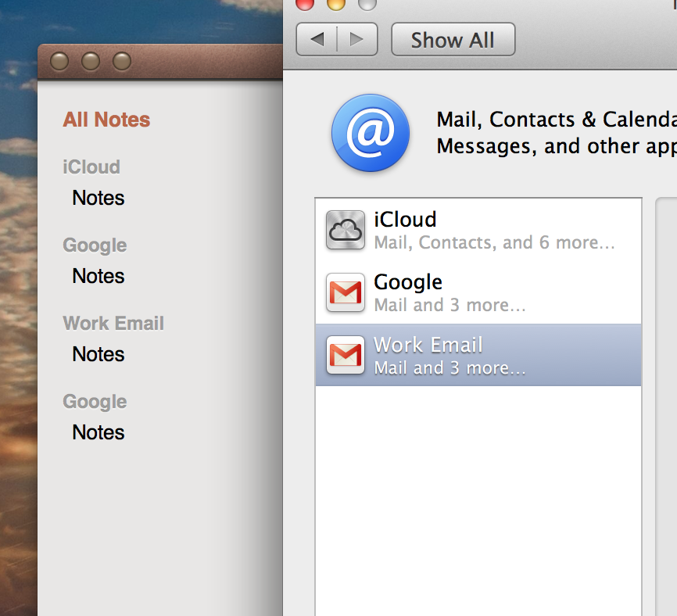Click the Show All button
Screen dimensions: 677x616
(x=453, y=39)
